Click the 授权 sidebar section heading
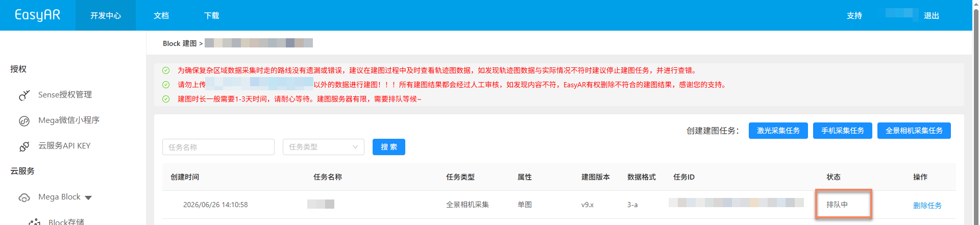980x225 pixels. pyautogui.click(x=18, y=69)
